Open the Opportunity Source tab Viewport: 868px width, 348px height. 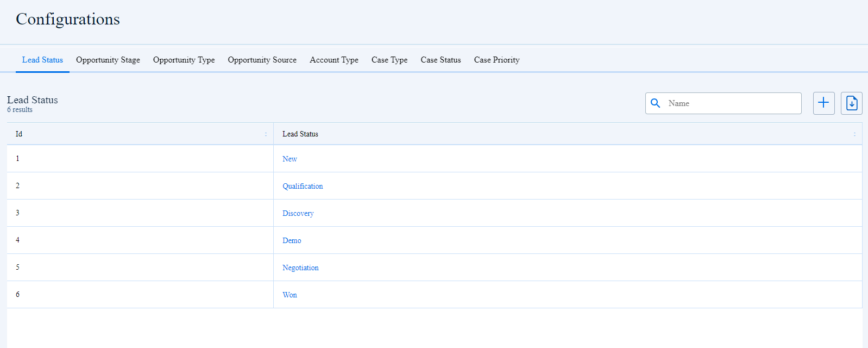pyautogui.click(x=262, y=60)
